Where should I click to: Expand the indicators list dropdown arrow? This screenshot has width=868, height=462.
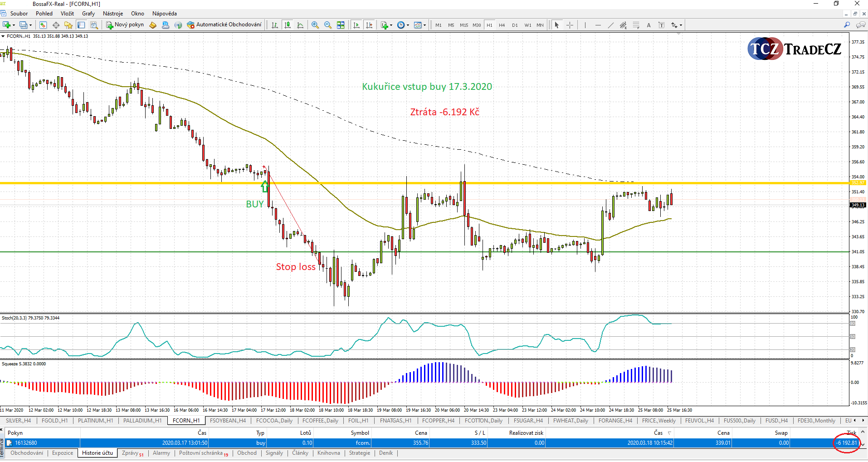(x=391, y=25)
